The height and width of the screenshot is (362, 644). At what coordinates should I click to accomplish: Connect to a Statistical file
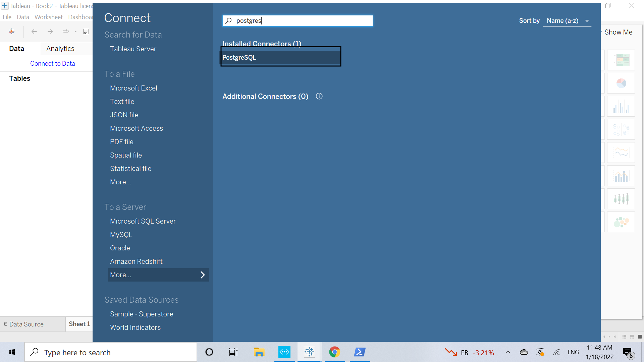[x=131, y=169]
